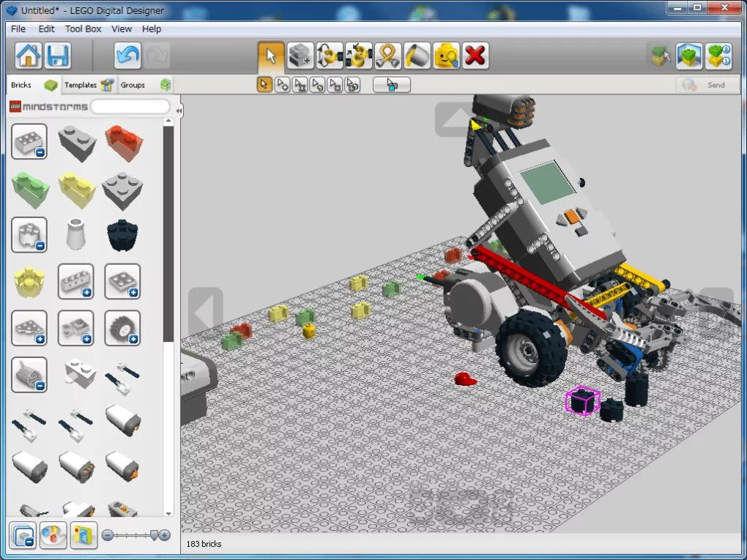Choose the Hide minifig-head tool
The height and width of the screenshot is (560, 747).
tap(447, 56)
